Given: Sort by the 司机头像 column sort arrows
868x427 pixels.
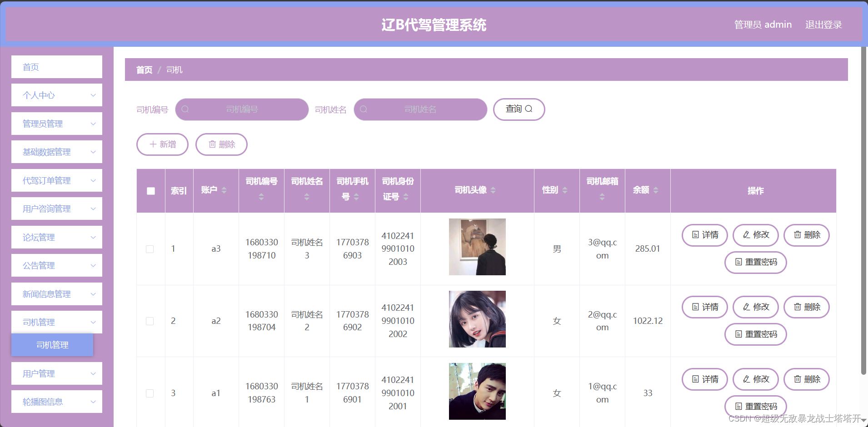Looking at the screenshot, I should pos(493,190).
